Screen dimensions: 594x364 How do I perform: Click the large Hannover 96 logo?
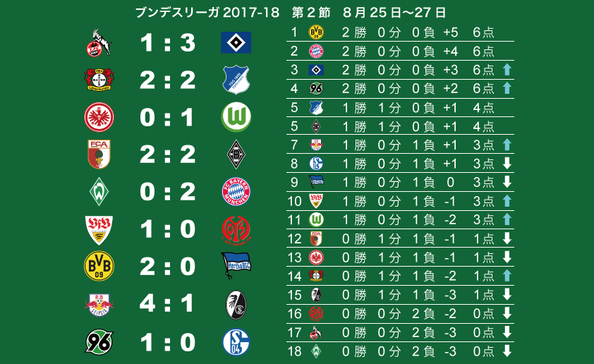99,341
